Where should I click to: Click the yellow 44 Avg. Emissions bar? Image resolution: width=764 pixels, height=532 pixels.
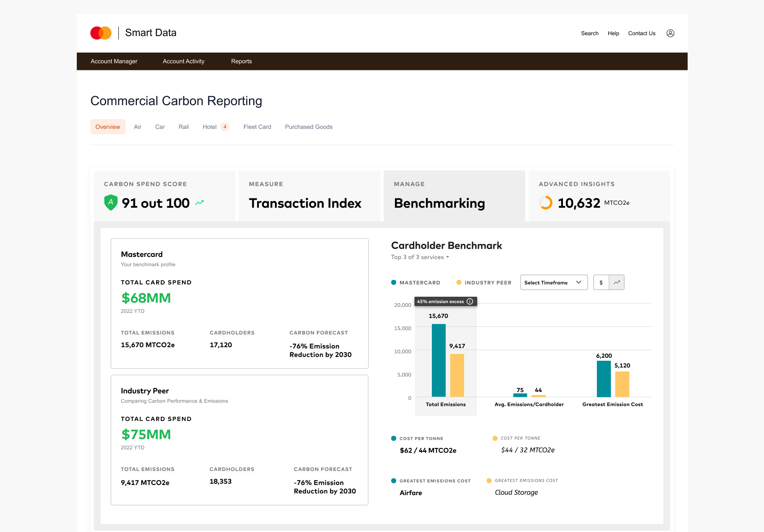(x=538, y=396)
